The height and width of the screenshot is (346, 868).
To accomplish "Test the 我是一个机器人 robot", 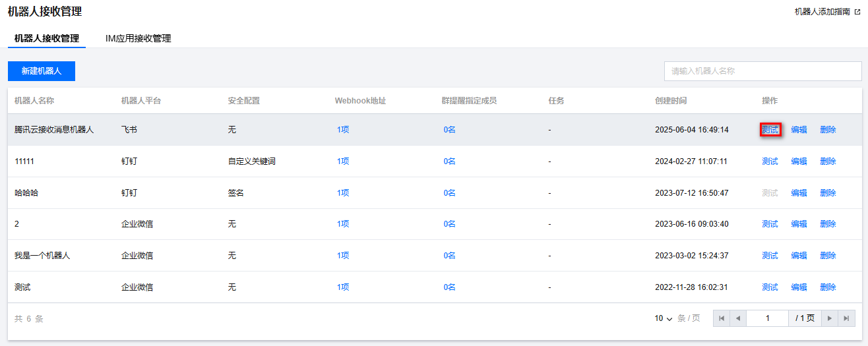I will click(x=770, y=256).
